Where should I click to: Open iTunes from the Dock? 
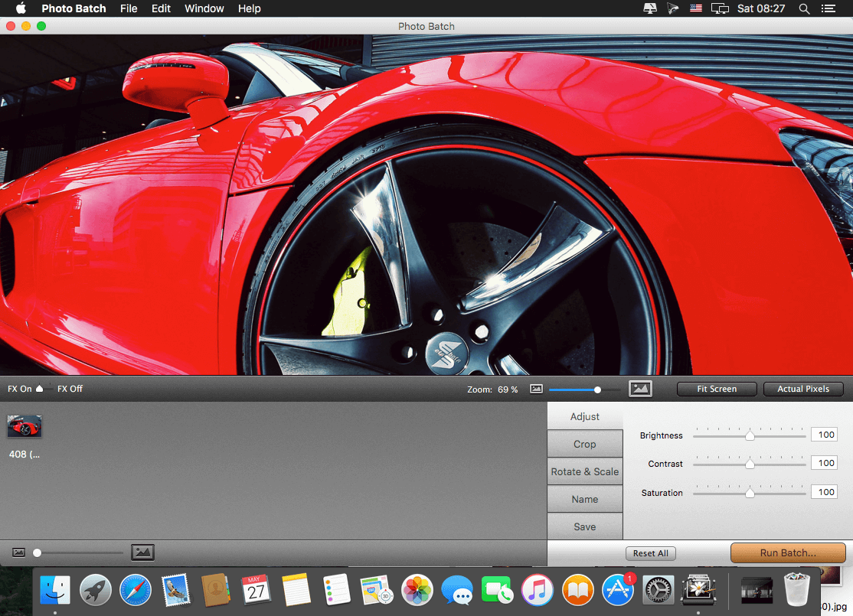click(x=538, y=590)
